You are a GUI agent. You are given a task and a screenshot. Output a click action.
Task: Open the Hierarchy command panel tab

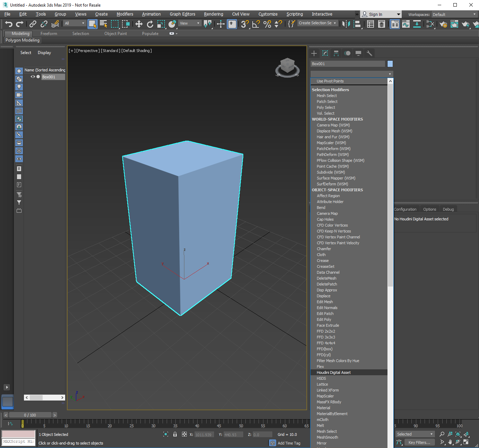pyautogui.click(x=336, y=53)
